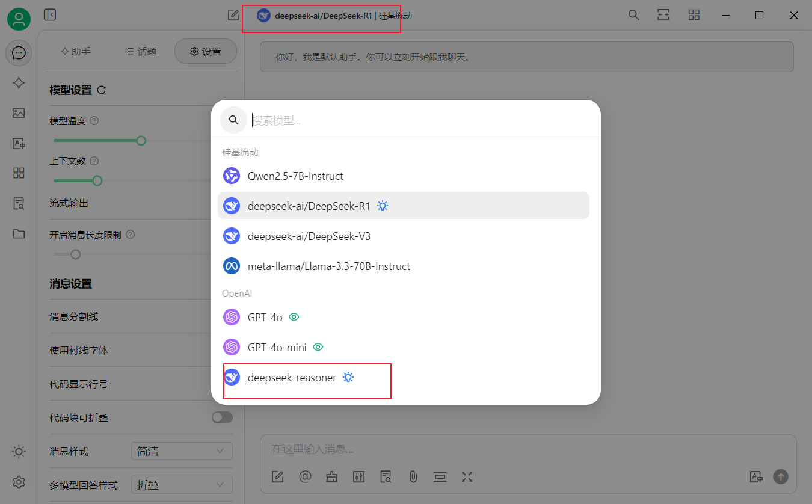
Task: Select deepseek-ai/DeepSeek-V3 model
Action: pos(403,236)
